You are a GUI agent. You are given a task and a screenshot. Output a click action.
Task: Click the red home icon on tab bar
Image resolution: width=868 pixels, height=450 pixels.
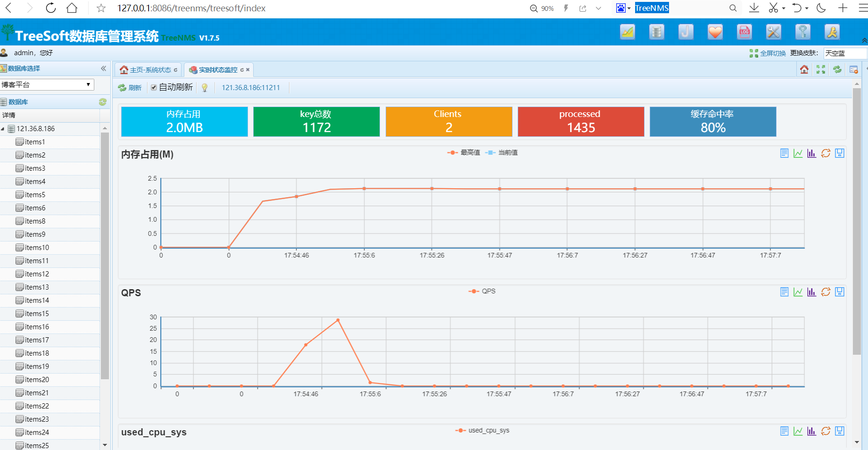pos(804,70)
